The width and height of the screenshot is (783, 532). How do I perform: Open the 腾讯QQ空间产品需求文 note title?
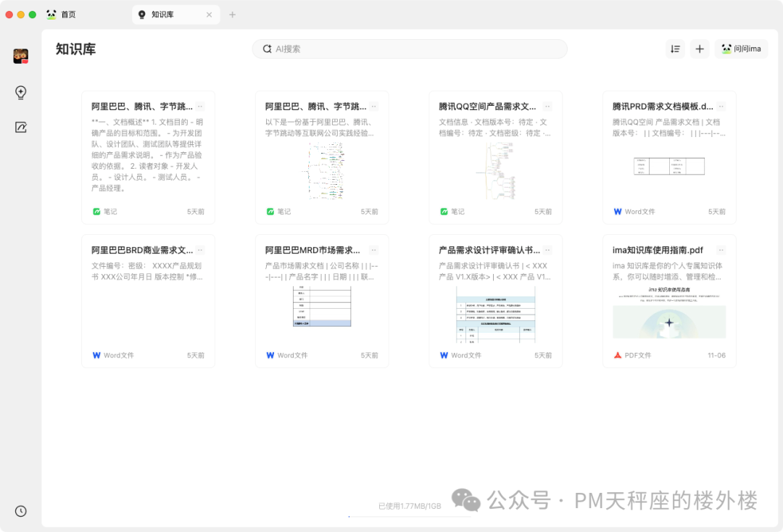[x=487, y=107]
